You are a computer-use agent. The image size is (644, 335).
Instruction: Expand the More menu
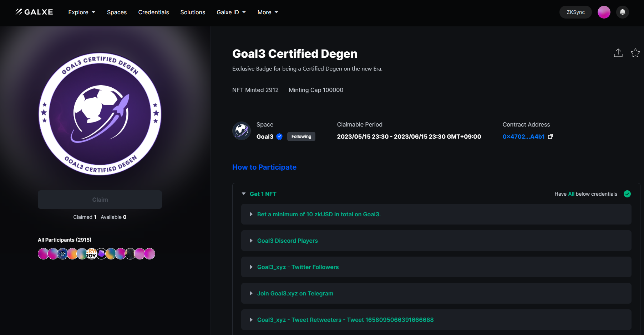click(268, 12)
